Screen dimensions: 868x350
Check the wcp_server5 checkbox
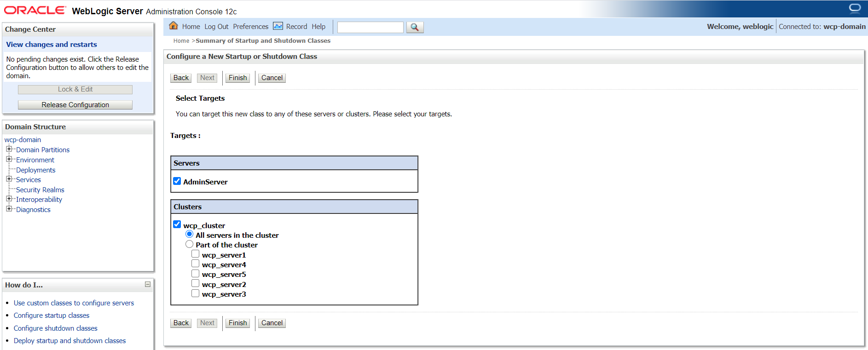pyautogui.click(x=196, y=273)
